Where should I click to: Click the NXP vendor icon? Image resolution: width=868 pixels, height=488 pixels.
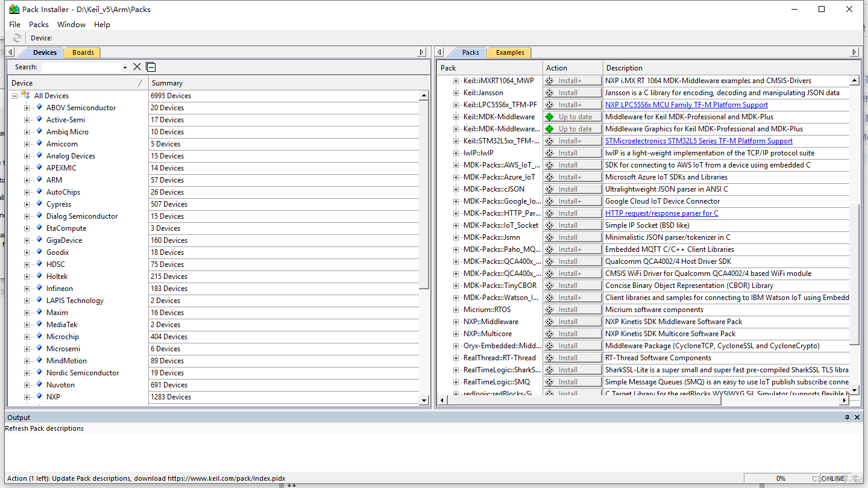[40, 396]
